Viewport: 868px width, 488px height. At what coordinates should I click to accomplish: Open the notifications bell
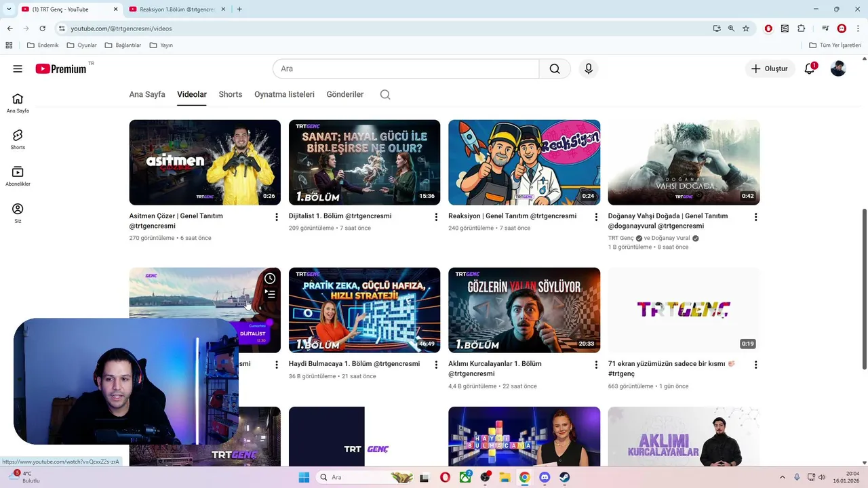click(810, 68)
